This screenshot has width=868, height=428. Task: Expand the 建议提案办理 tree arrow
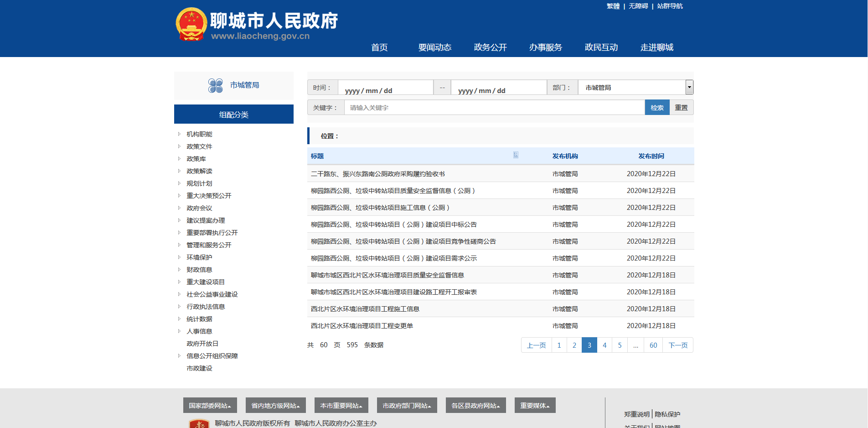pos(179,220)
